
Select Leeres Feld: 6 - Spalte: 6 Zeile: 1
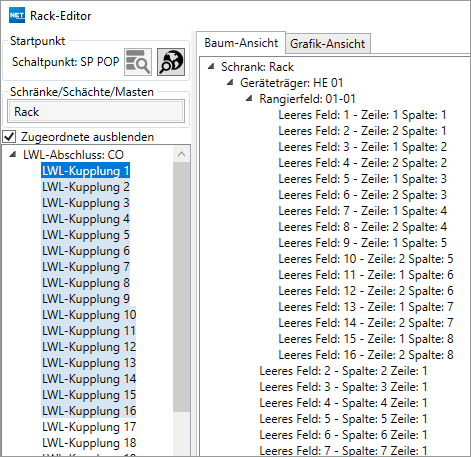343,435
